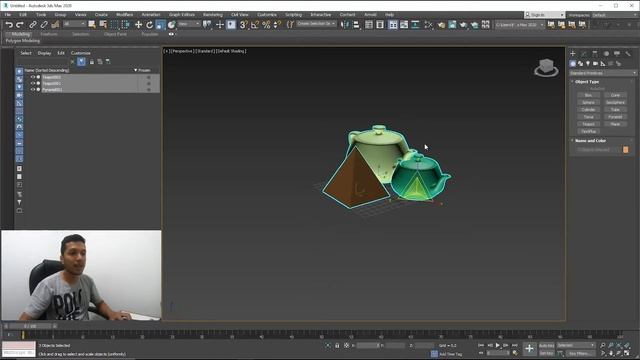Screen dimensions: 640x360
Task: Click the Redo arrow icon
Action: (x=19, y=25)
